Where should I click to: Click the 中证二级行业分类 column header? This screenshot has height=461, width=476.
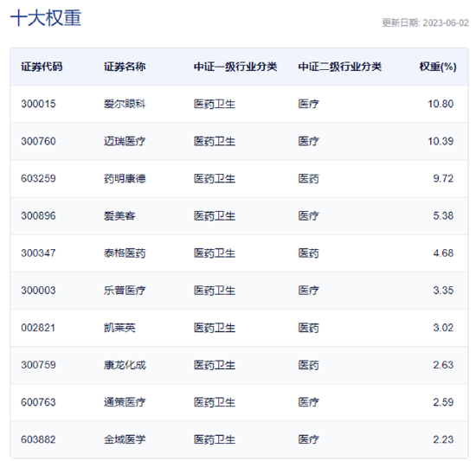[x=340, y=67]
